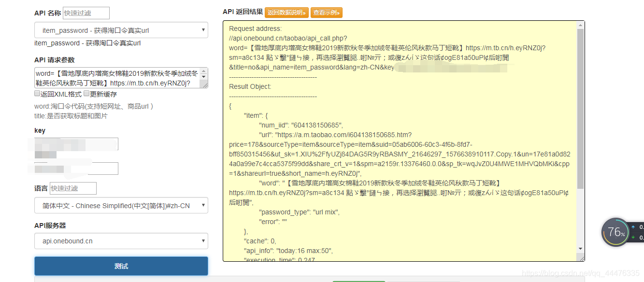Click the title:是否获取标题和图片 help text

(71, 116)
